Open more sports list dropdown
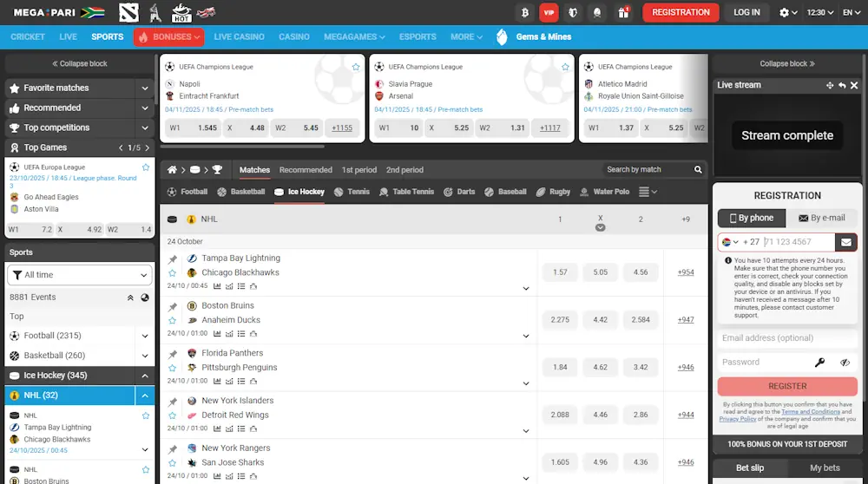This screenshot has height=484, width=868. pyautogui.click(x=648, y=192)
